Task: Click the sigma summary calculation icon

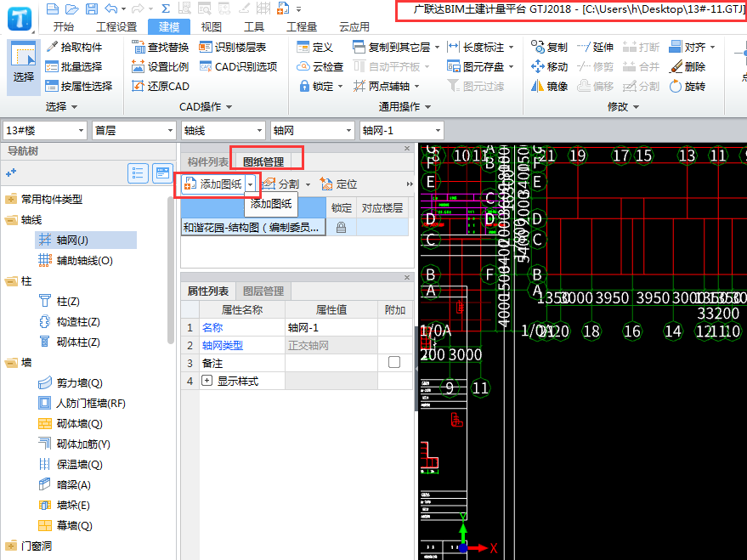Action: pos(166,8)
